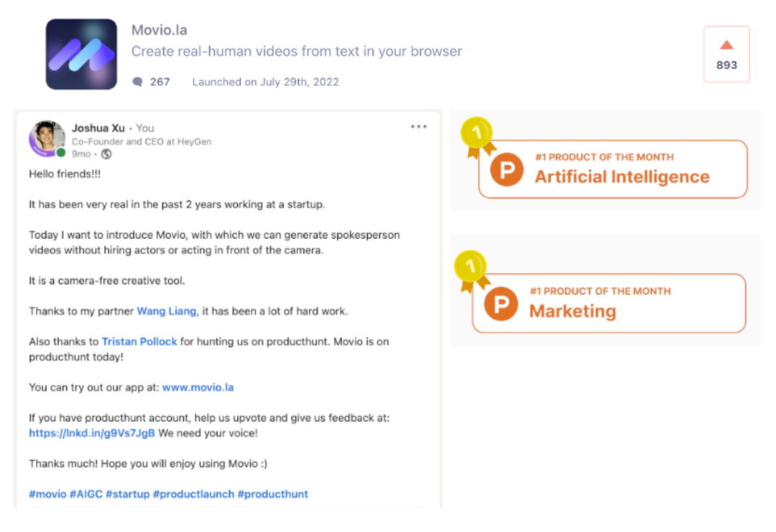Open the lnkd.in/g9Vs7JgB short link
The width and height of the screenshot is (776, 532).
92,433
